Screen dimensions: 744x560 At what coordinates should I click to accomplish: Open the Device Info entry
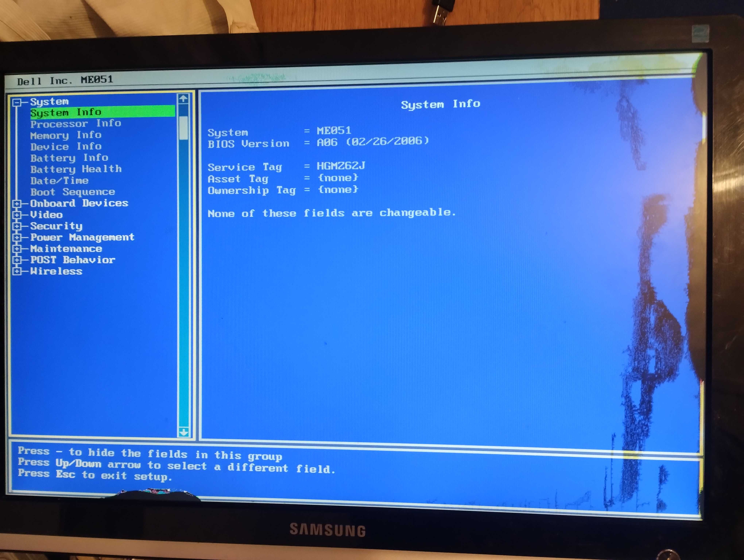pyautogui.click(x=66, y=147)
